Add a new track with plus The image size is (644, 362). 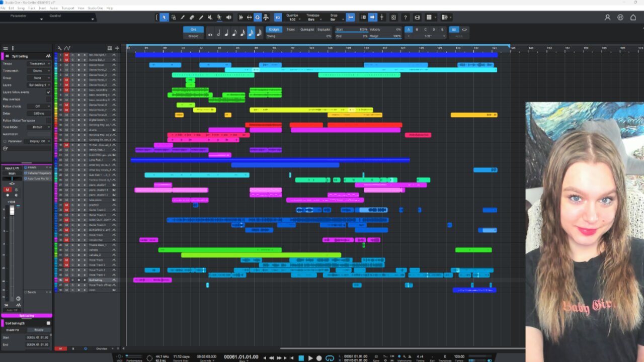[117, 48]
